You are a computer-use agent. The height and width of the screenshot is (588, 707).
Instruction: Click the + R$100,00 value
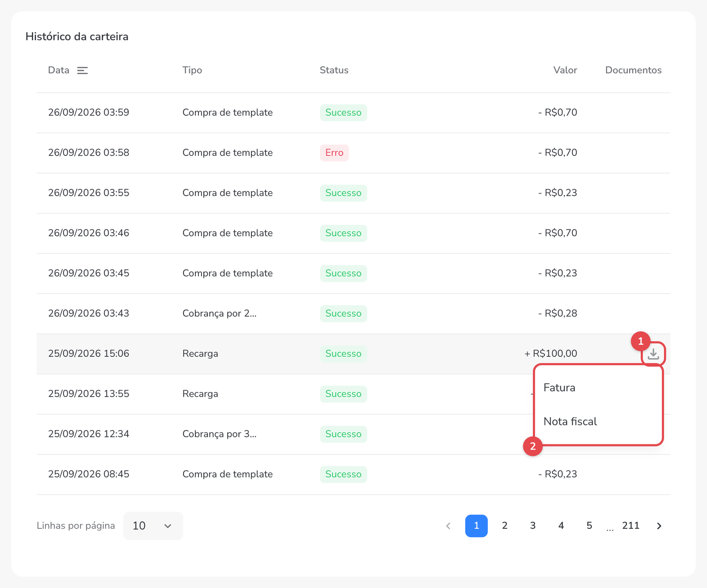tap(551, 354)
